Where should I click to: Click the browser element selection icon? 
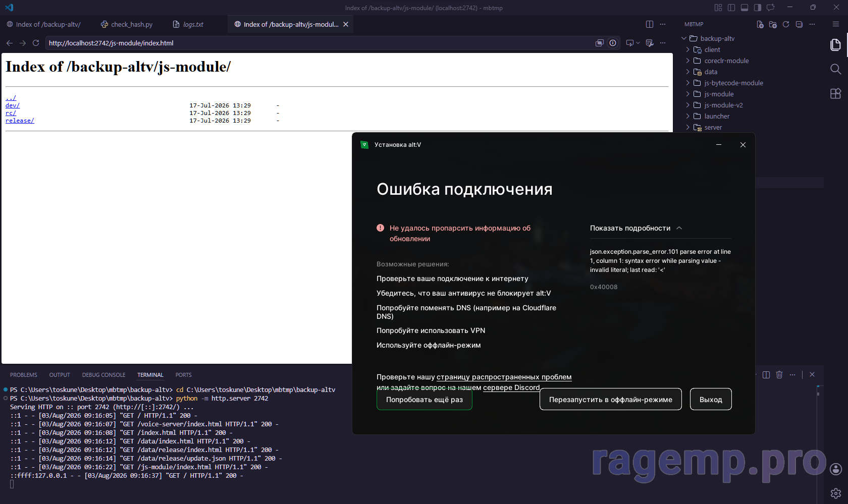629,43
